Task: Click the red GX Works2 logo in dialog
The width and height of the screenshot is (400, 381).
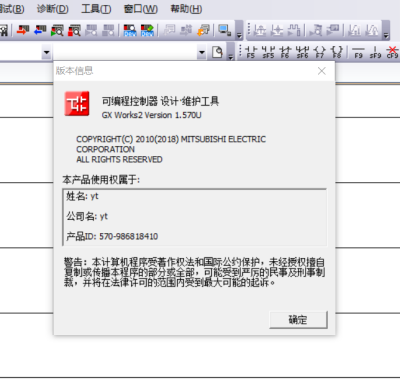Action: tap(77, 104)
